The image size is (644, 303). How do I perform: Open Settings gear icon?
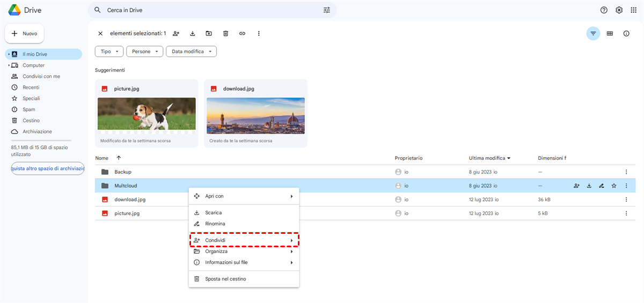[619, 10]
